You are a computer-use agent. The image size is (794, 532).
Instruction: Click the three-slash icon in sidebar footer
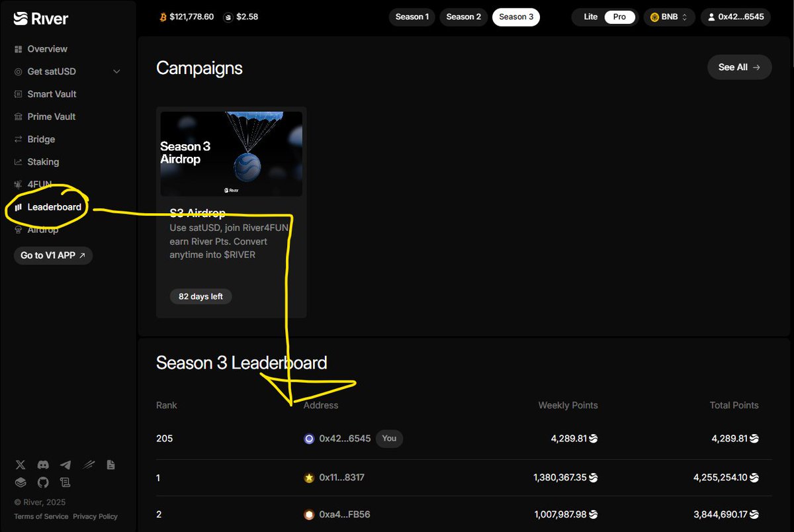[88, 465]
